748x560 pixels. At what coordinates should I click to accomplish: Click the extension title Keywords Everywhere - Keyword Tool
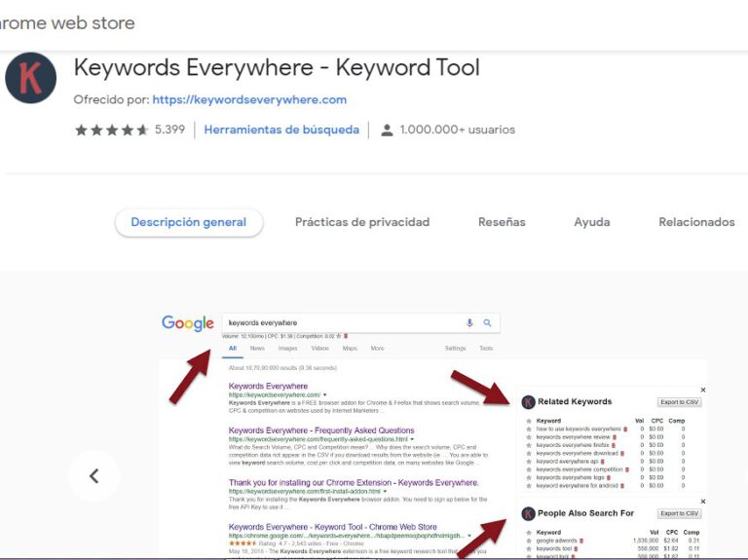tap(277, 67)
